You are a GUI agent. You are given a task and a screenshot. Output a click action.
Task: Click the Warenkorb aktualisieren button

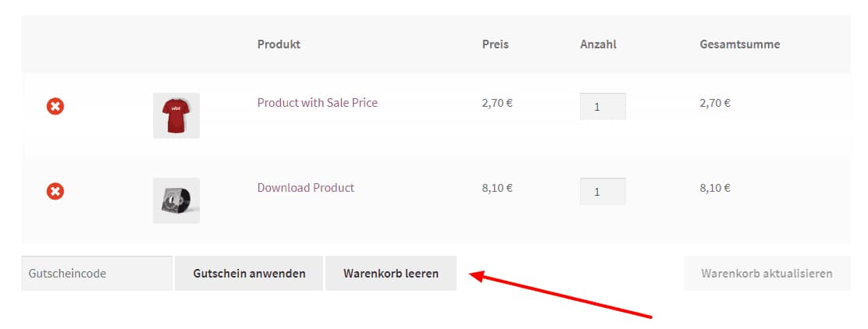coord(767,274)
